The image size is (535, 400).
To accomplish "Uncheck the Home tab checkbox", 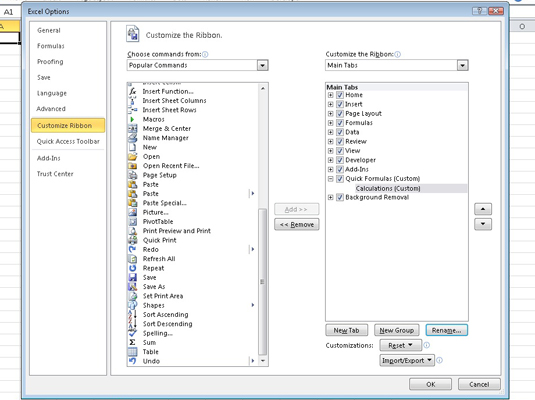I will (x=340, y=95).
